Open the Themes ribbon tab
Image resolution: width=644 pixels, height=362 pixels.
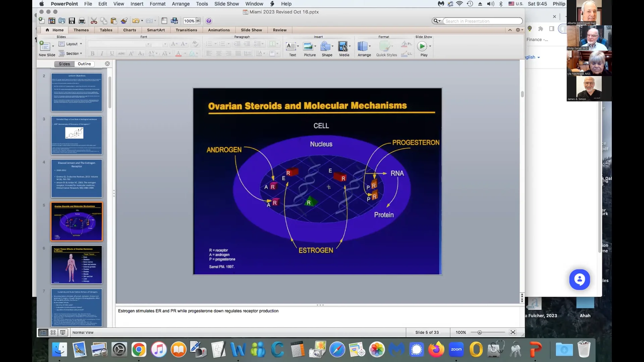[81, 30]
